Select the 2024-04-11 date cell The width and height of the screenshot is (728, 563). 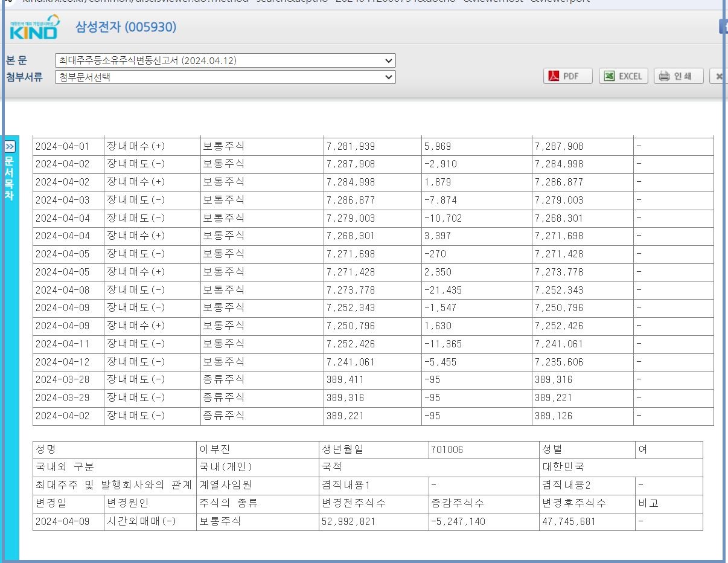(68, 344)
